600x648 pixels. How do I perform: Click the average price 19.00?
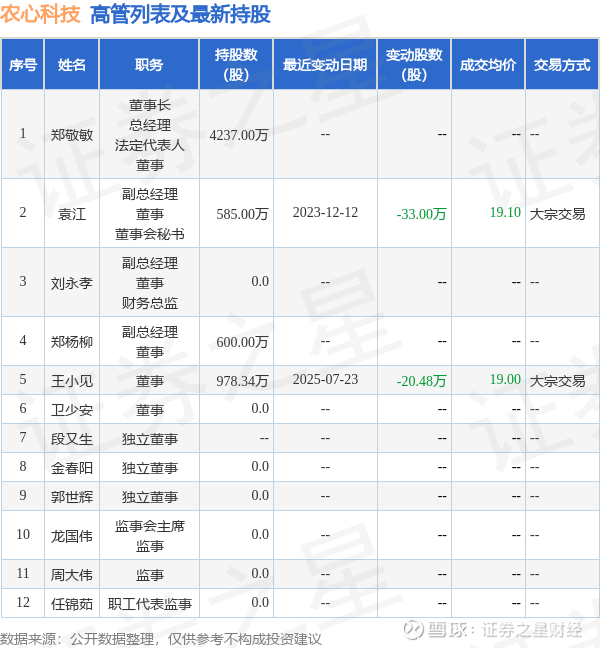[x=505, y=379]
